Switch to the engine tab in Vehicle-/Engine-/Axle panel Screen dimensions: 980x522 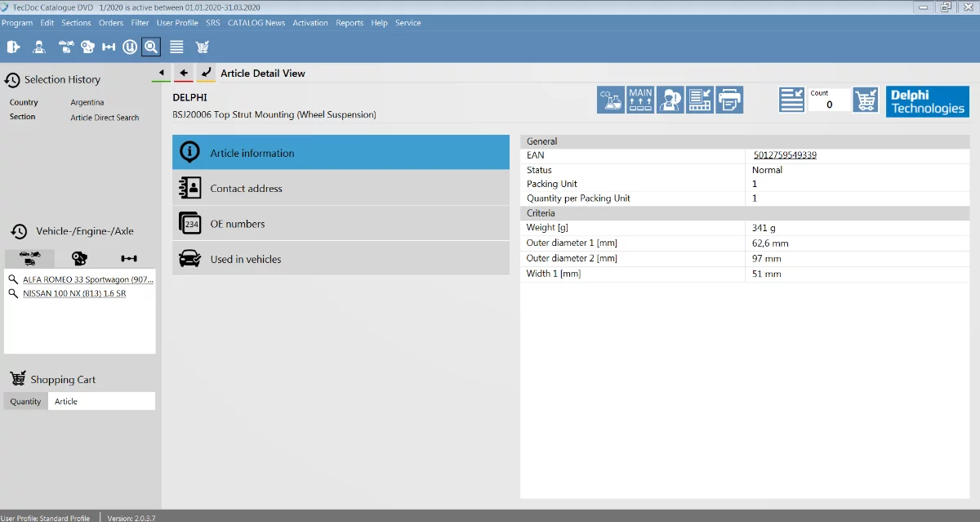click(x=78, y=257)
